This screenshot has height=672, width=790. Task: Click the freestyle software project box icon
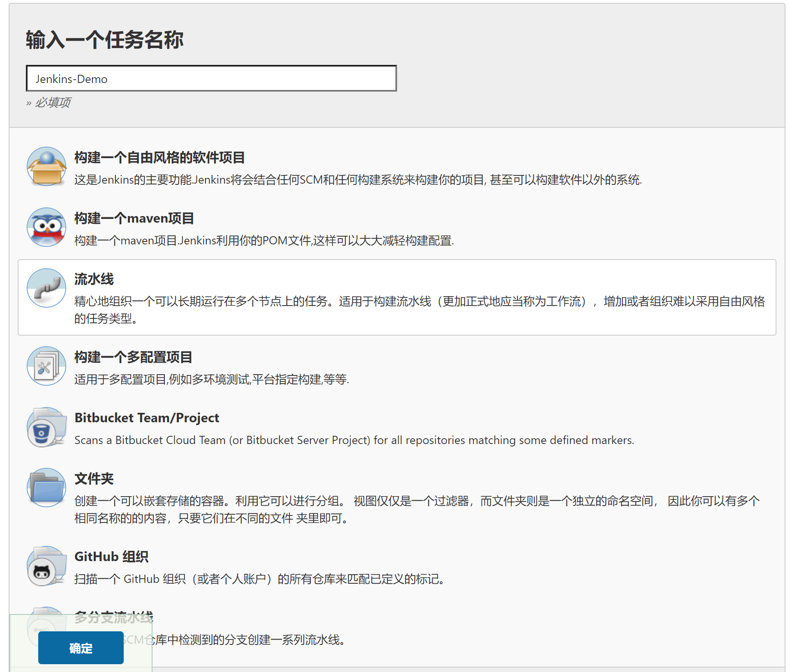point(46,167)
